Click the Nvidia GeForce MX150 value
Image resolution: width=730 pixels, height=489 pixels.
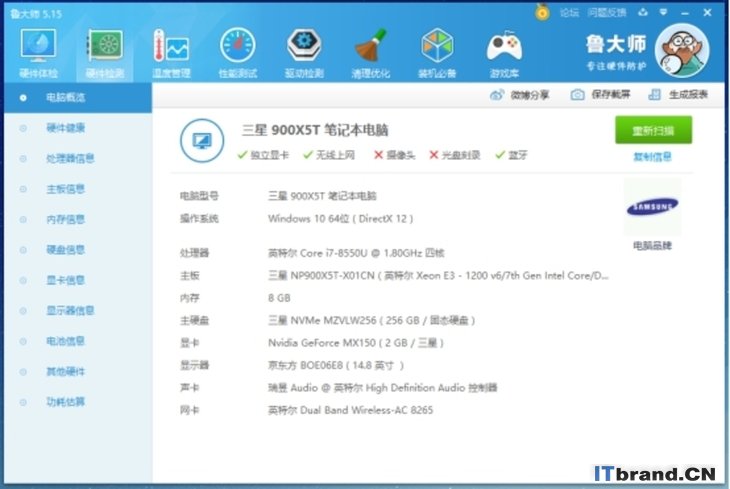point(356,343)
